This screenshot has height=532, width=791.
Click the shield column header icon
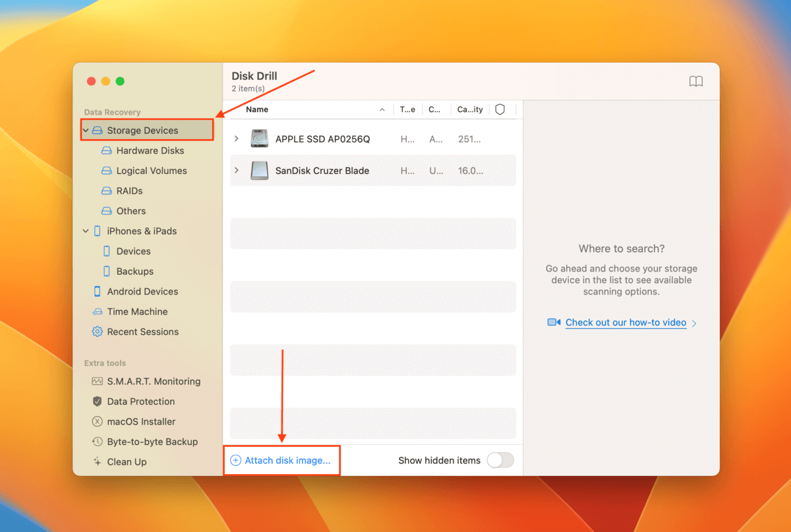tap(500, 109)
